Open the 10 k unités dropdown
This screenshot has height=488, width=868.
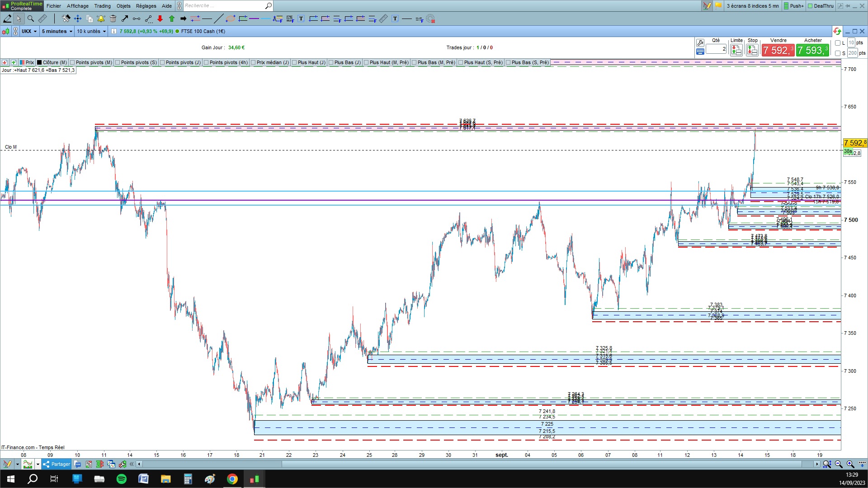[91, 31]
